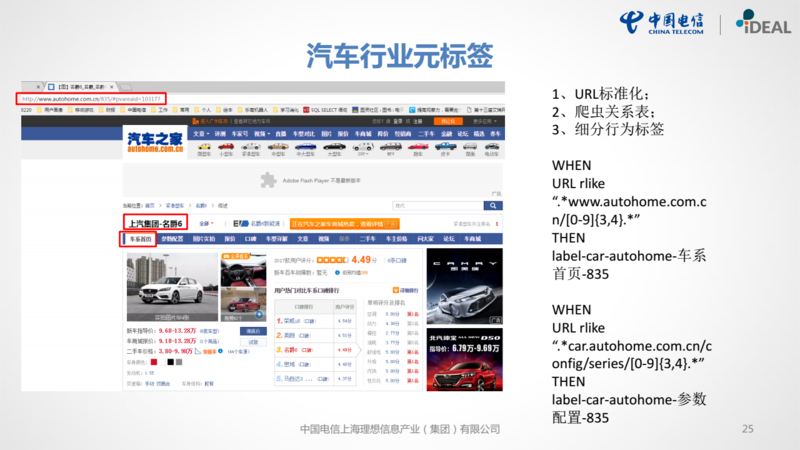Click the 询底价 button
The image size is (800, 450).
coord(253,330)
